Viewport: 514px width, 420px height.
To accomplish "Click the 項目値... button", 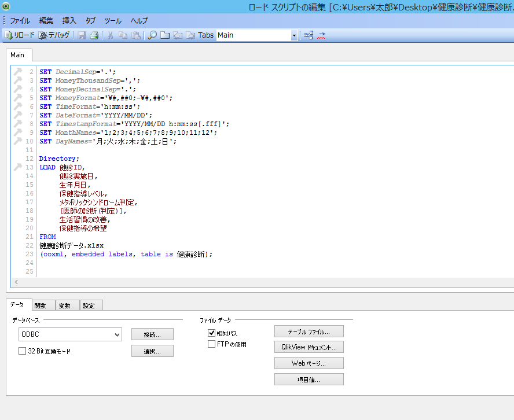I will tap(309, 380).
